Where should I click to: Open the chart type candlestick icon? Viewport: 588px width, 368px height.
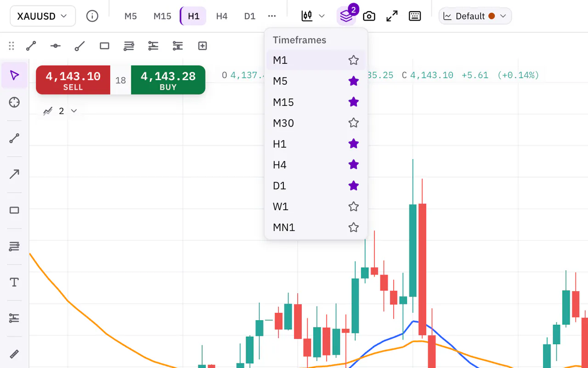pos(307,16)
